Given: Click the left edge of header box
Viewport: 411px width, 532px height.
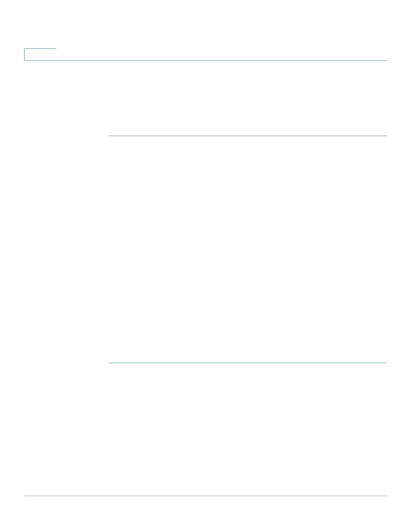Looking at the screenshot, I should (x=24, y=55).
